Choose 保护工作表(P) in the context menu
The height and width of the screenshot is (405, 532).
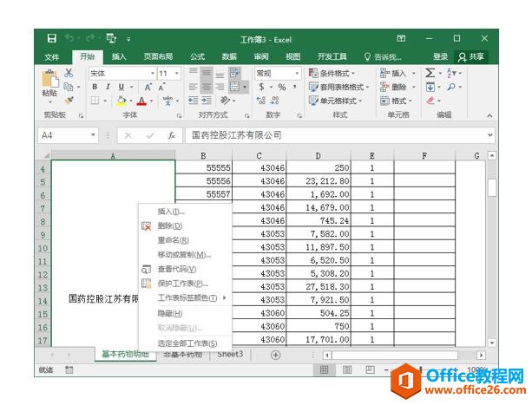[186, 284]
